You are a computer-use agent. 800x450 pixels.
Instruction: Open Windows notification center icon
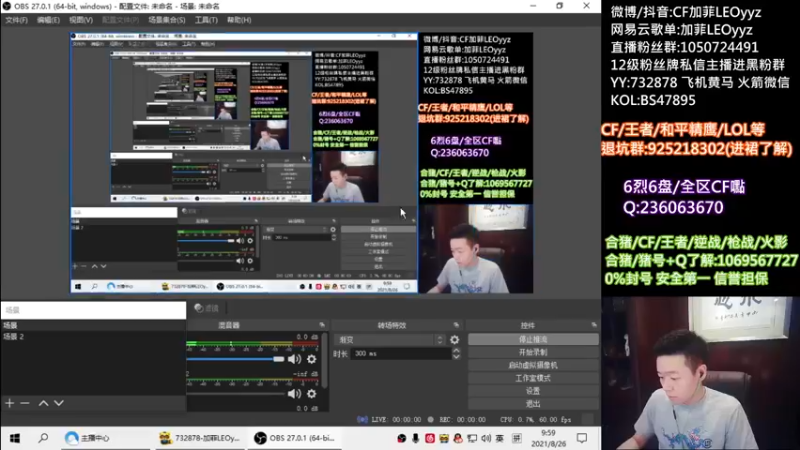pyautogui.click(x=582, y=438)
